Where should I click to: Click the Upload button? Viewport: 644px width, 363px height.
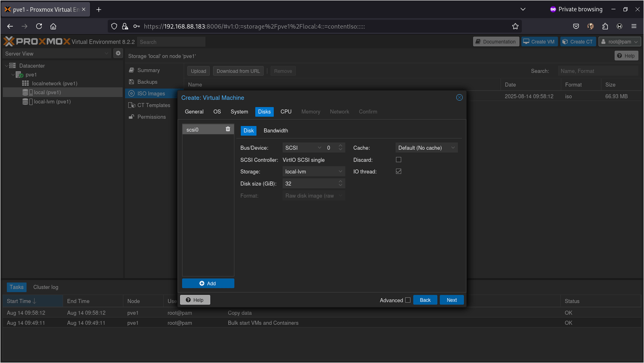198,71
